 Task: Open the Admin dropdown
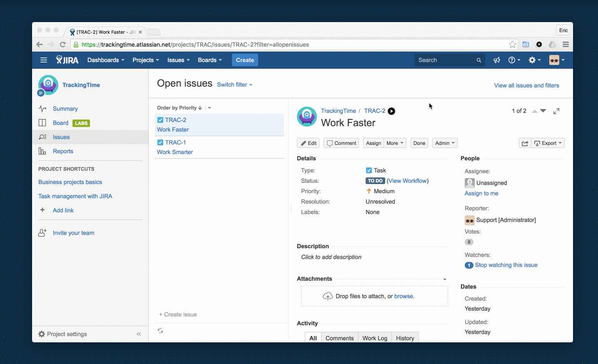pyautogui.click(x=445, y=143)
